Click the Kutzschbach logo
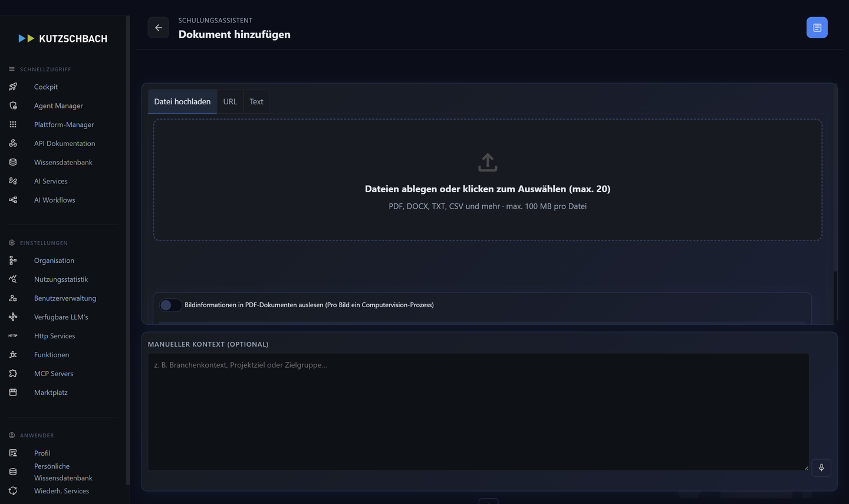This screenshot has width=849, height=504. point(63,38)
